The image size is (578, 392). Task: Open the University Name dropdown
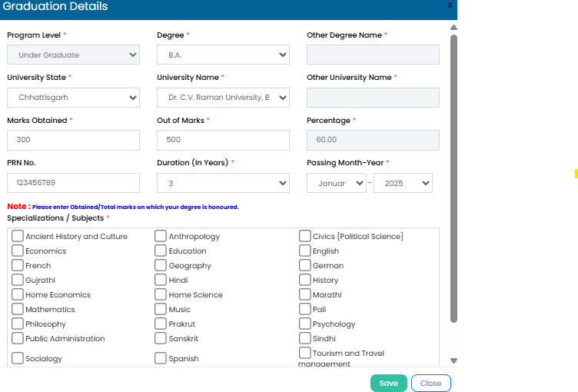pyautogui.click(x=223, y=98)
